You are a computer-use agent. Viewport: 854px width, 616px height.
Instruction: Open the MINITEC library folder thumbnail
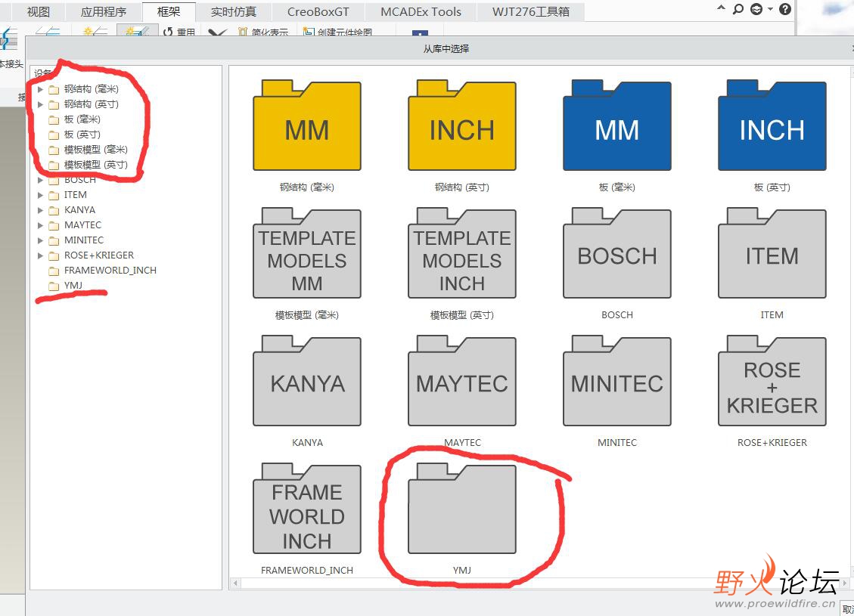(617, 381)
